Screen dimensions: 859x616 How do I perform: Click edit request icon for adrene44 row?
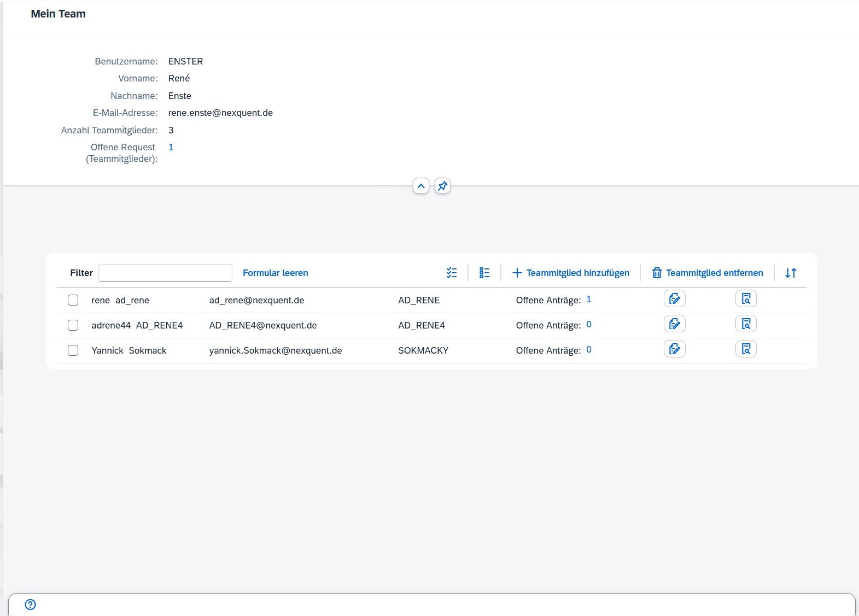click(674, 324)
